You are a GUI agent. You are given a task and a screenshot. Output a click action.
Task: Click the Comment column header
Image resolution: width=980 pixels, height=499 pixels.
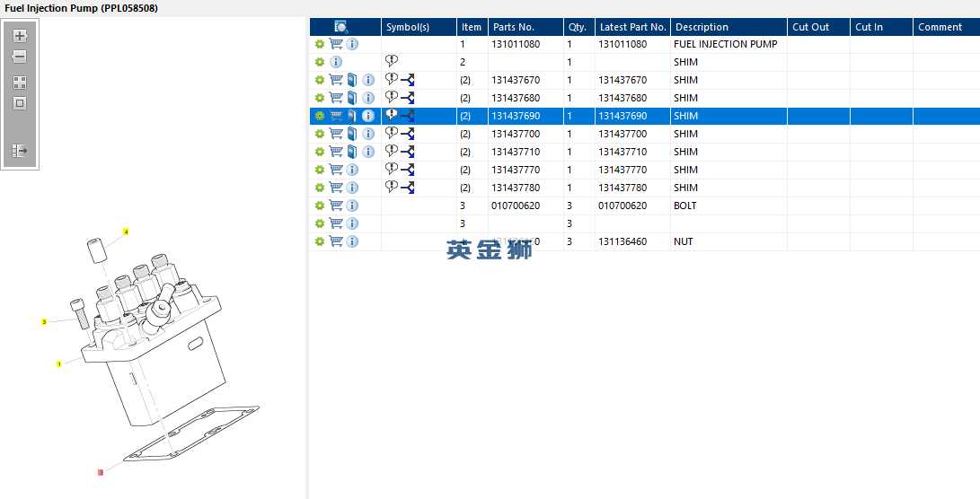947,27
